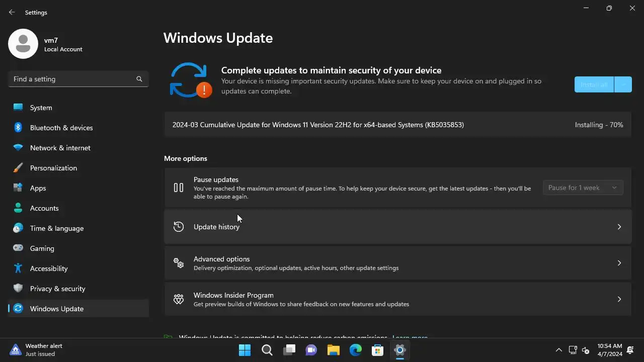Open the notification bell in the tray
644x362 pixels.
tap(630, 350)
